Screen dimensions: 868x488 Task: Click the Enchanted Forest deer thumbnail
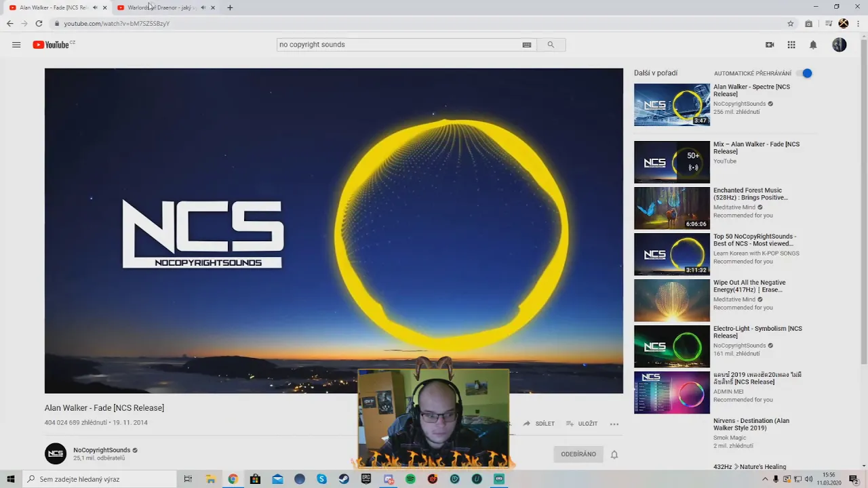tap(672, 208)
